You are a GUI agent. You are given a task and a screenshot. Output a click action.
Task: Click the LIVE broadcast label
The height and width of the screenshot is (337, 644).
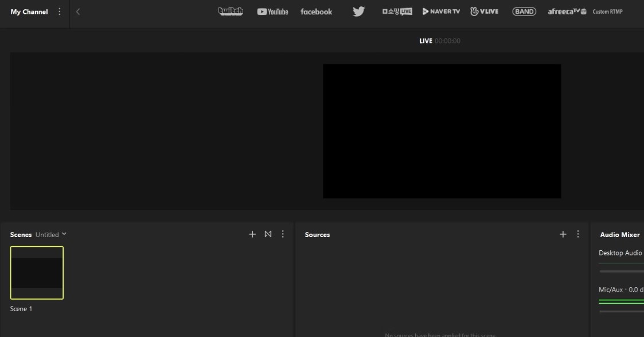click(x=426, y=41)
